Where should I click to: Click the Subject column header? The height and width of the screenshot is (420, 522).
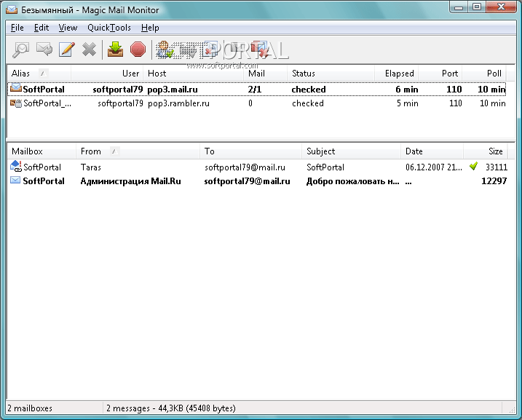(x=321, y=151)
